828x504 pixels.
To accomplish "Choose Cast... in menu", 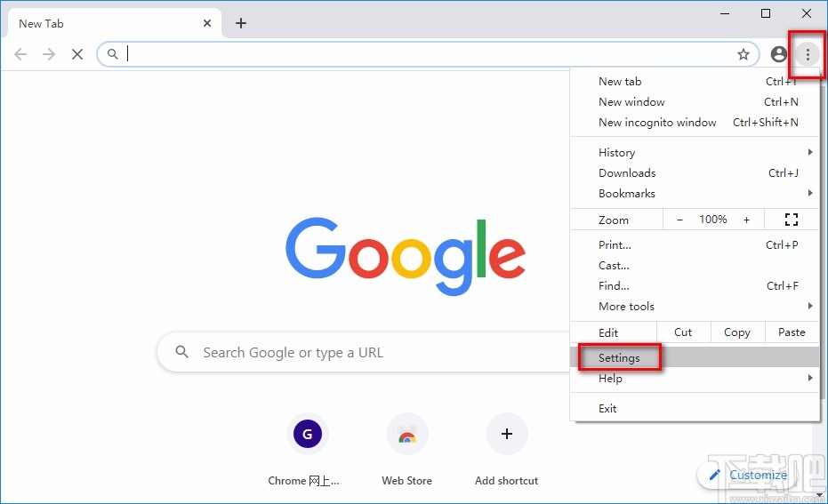I will click(695, 266).
